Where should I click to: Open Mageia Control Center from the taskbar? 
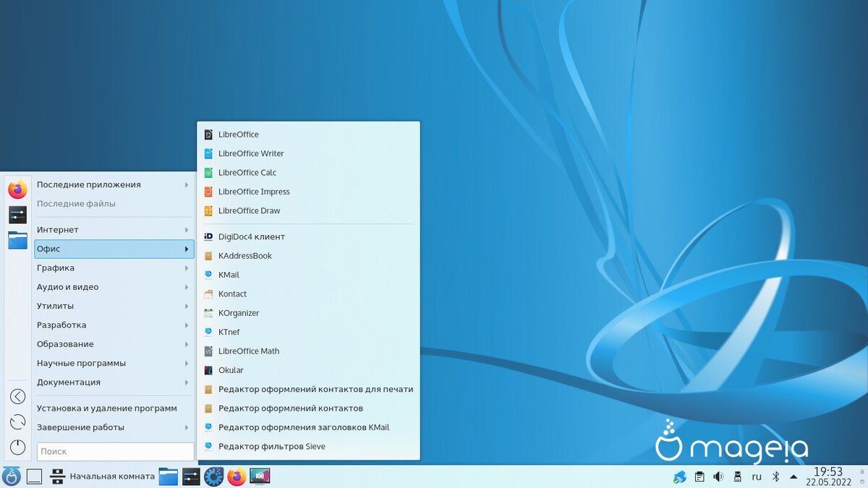click(x=214, y=476)
